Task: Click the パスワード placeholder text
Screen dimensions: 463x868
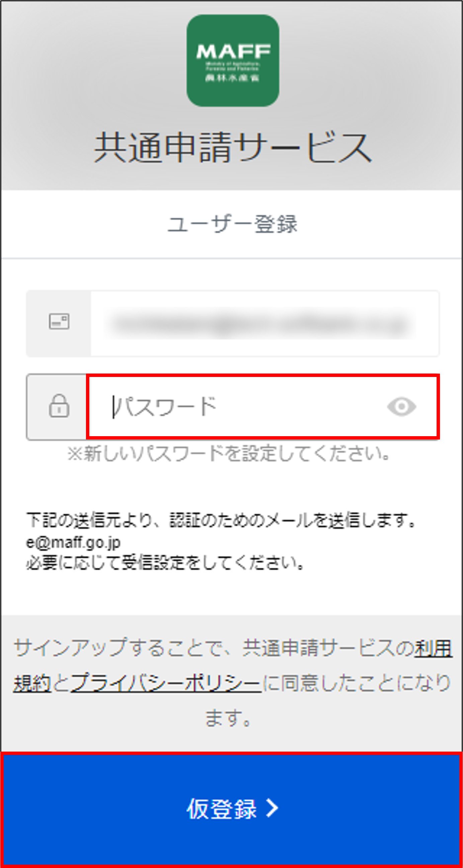Action: tap(165, 407)
